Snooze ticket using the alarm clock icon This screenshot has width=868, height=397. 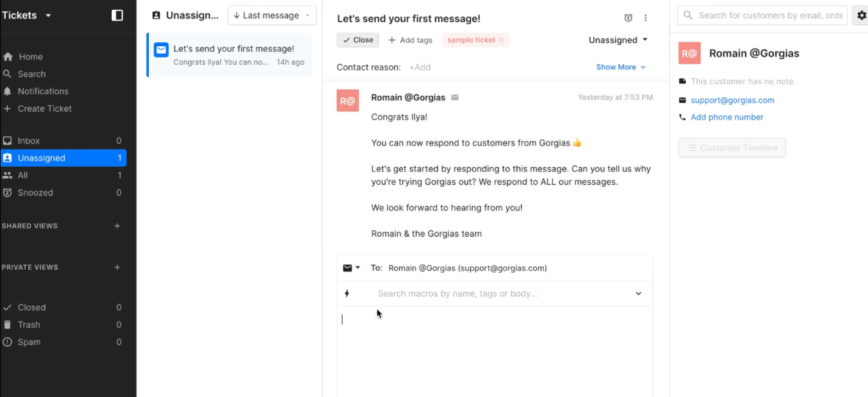click(629, 18)
